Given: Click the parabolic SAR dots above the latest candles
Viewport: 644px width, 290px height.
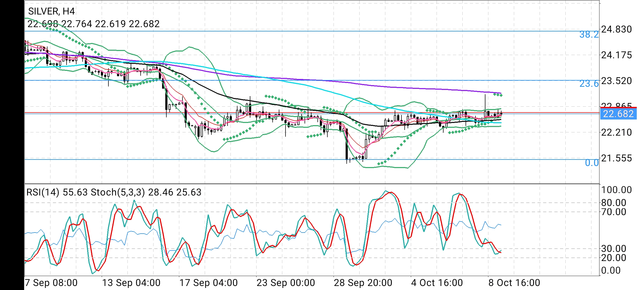Looking at the screenshot, I should coord(498,95).
